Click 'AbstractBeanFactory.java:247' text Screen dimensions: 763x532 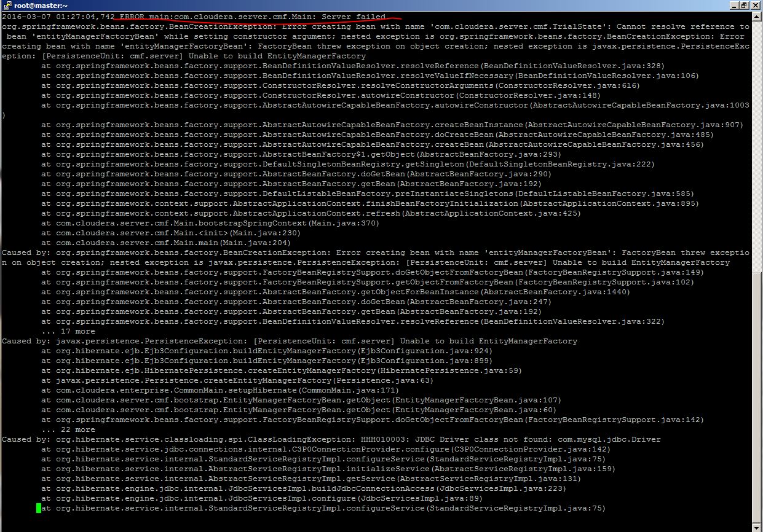coord(476,302)
